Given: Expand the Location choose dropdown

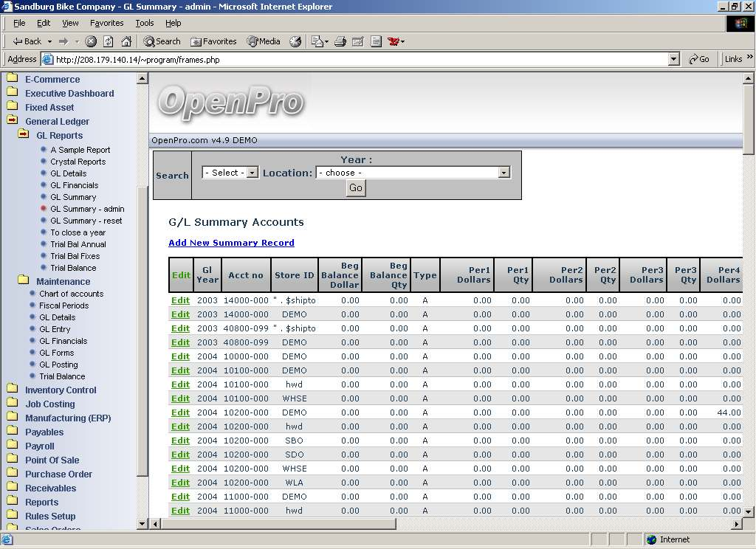Looking at the screenshot, I should click(x=413, y=173).
